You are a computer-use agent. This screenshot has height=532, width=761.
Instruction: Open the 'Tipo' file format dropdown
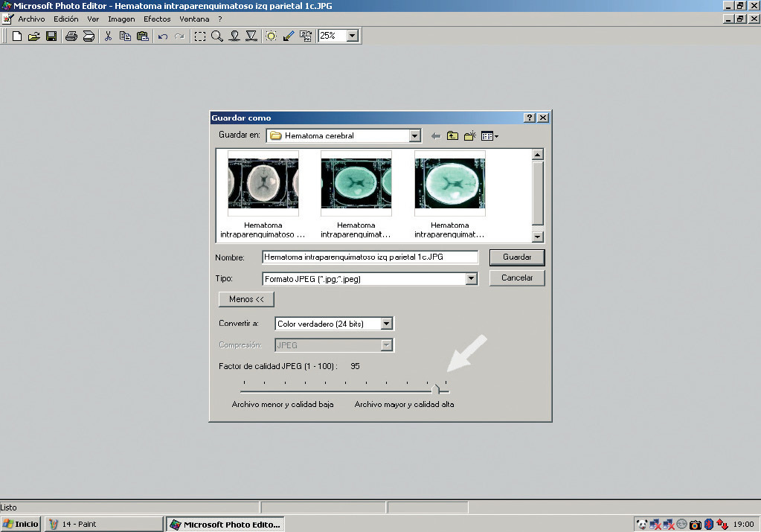(471, 279)
